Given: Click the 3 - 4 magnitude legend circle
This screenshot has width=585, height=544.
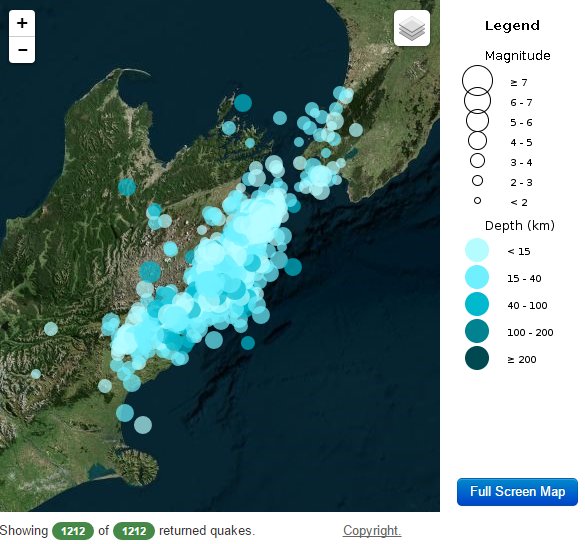Looking at the screenshot, I should (477, 161).
